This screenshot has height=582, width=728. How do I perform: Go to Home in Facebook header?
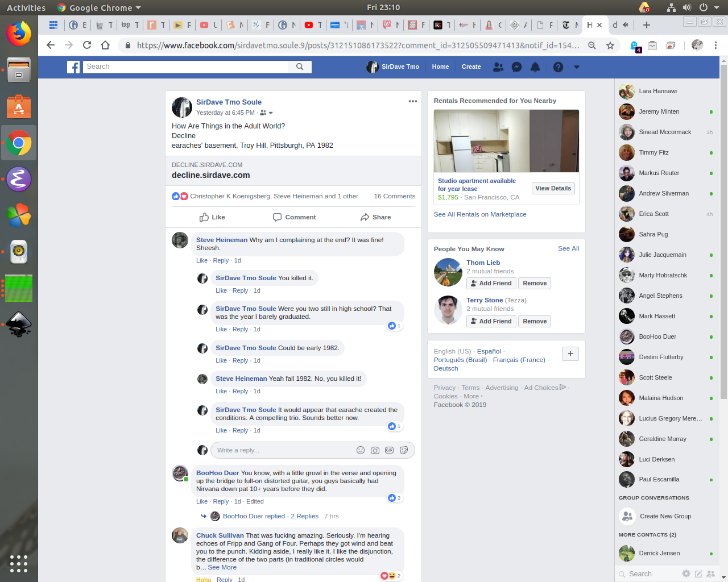(440, 67)
